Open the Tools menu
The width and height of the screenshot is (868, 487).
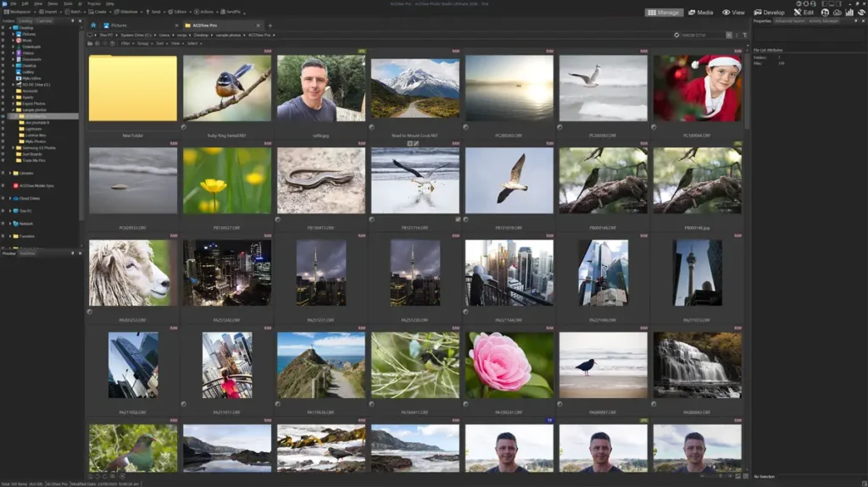click(x=68, y=3)
